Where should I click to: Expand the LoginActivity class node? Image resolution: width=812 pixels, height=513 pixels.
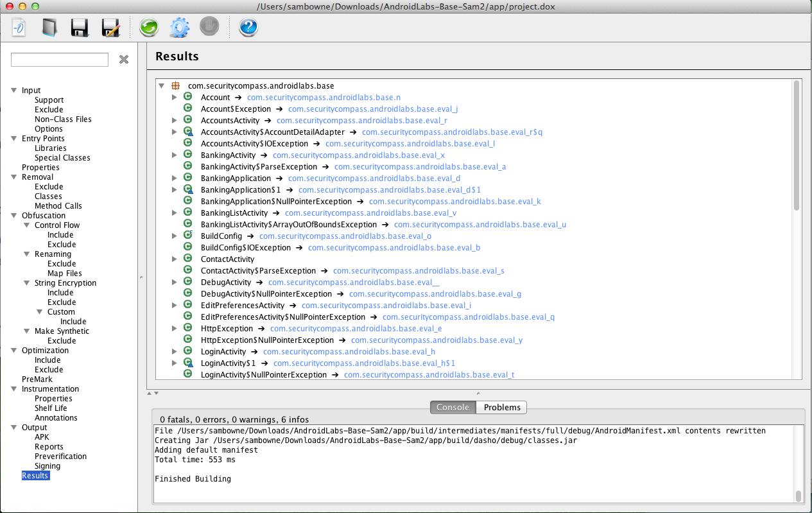coord(174,351)
